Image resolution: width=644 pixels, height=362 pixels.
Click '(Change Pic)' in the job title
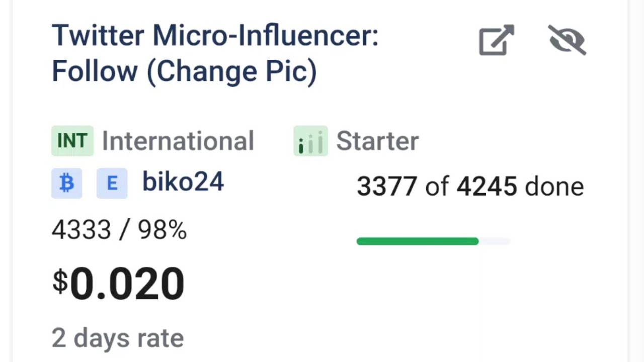[x=232, y=71]
